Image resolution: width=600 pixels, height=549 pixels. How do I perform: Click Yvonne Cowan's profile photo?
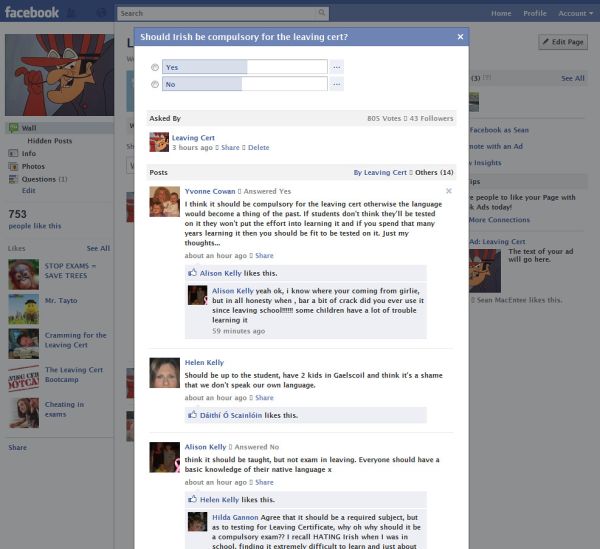pos(165,202)
